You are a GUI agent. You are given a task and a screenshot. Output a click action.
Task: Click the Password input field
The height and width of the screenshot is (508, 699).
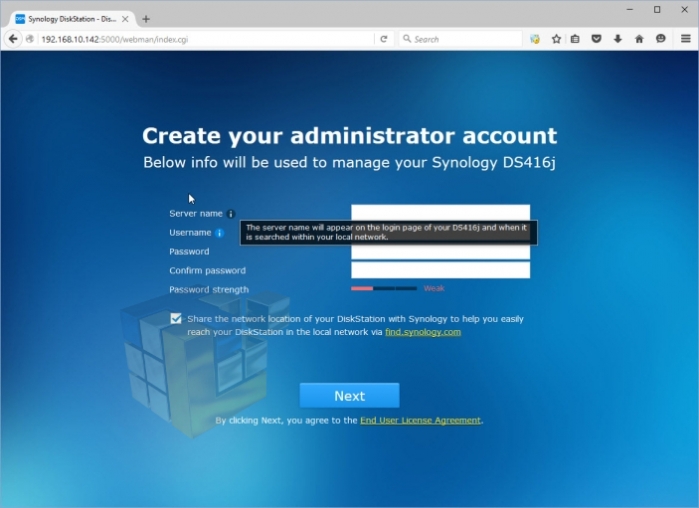[440, 252]
